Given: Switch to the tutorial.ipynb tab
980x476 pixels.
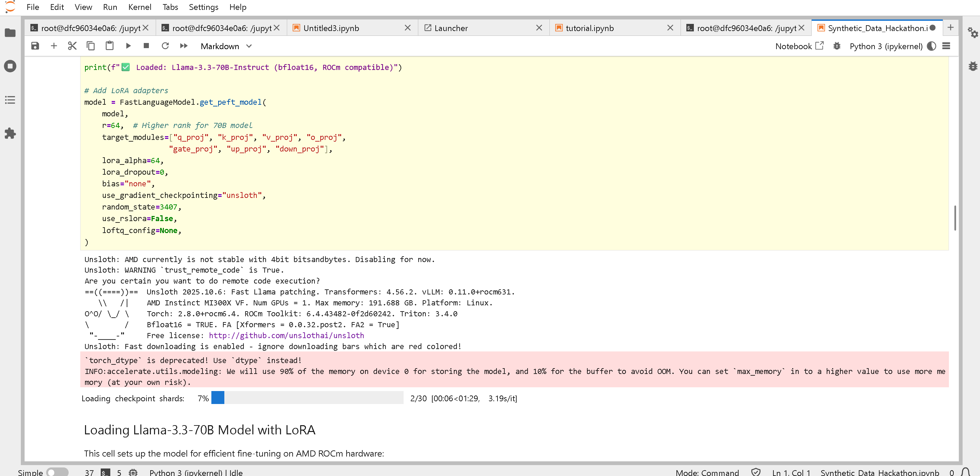Looking at the screenshot, I should click(x=589, y=28).
